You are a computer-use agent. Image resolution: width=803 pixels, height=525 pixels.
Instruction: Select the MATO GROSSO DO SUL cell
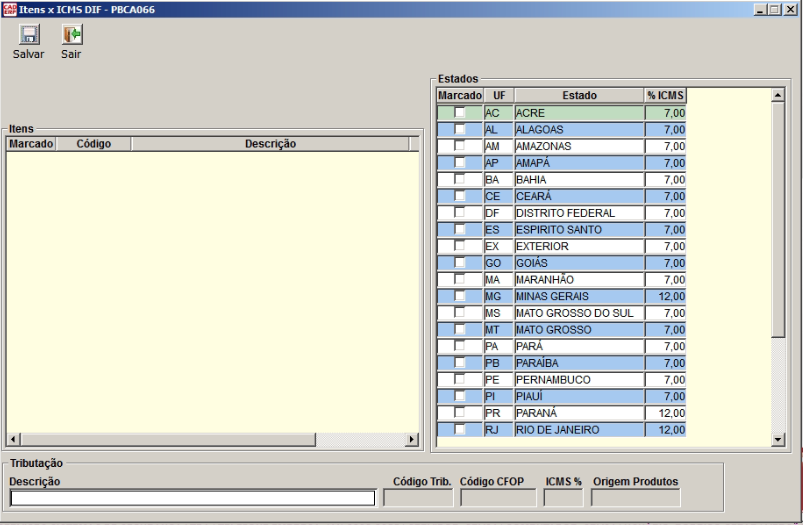[x=579, y=313]
